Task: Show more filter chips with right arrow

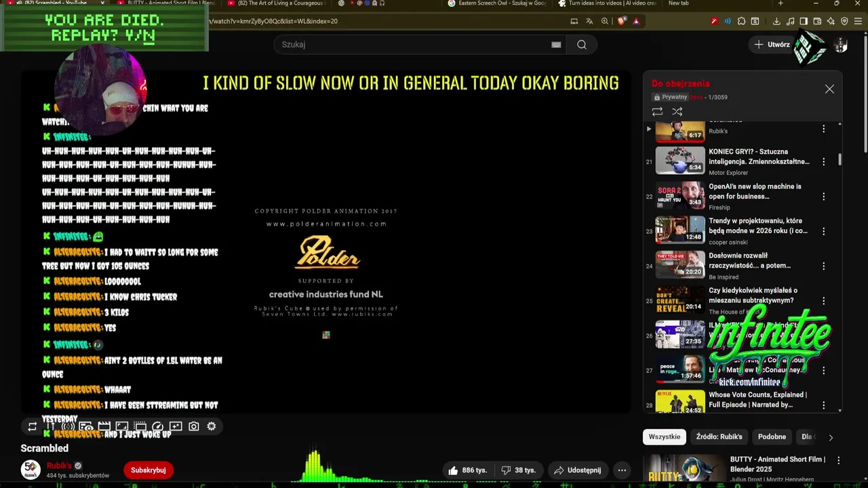Action: coord(831,437)
